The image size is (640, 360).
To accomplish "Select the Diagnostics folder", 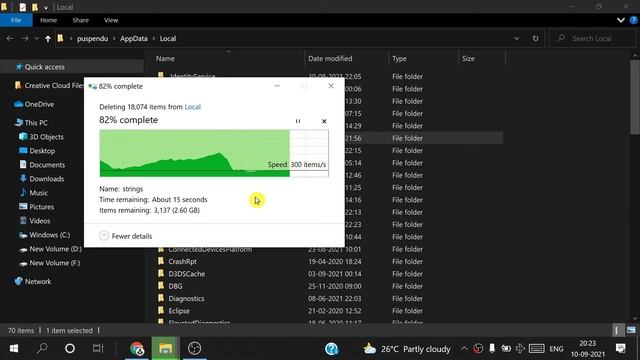I will click(186, 298).
